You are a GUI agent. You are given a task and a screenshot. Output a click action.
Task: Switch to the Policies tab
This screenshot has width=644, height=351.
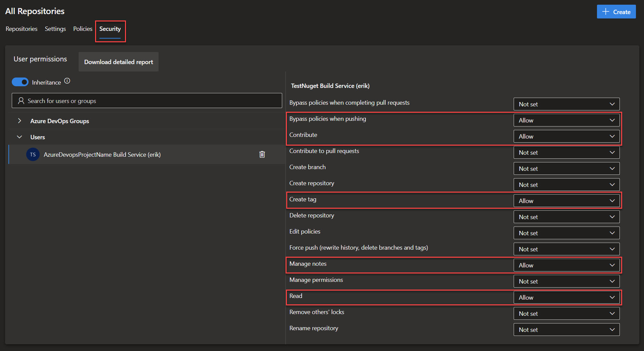tap(83, 29)
